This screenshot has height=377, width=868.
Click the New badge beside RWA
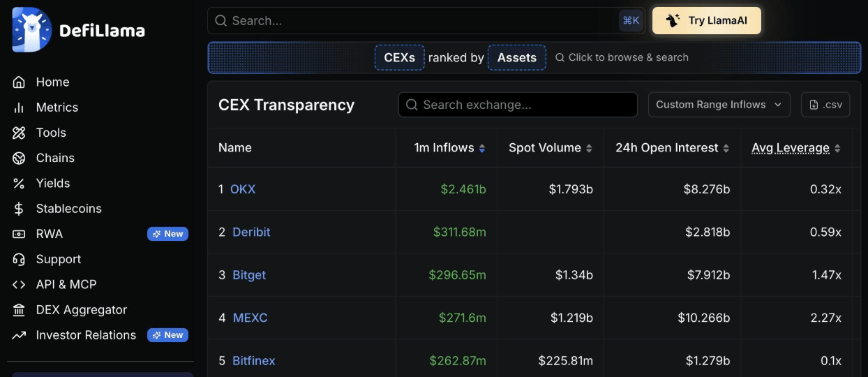pos(167,234)
